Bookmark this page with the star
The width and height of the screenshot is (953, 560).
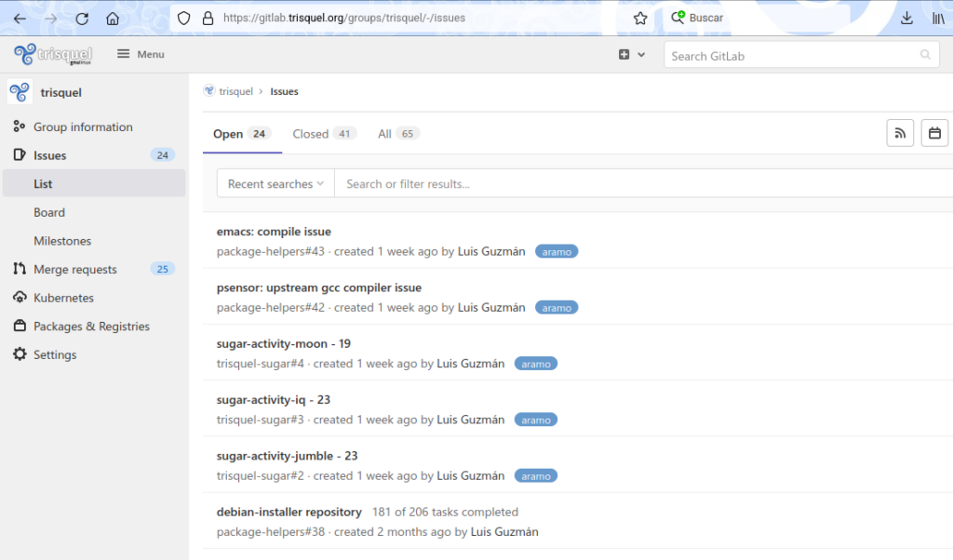click(640, 19)
